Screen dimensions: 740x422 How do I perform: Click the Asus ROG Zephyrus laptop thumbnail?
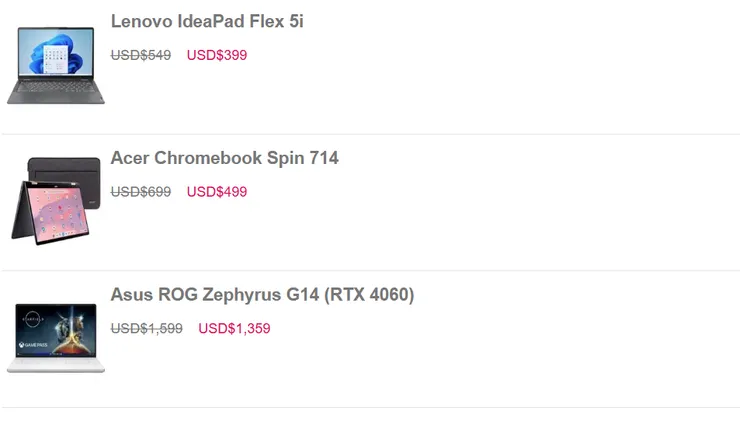click(x=56, y=338)
